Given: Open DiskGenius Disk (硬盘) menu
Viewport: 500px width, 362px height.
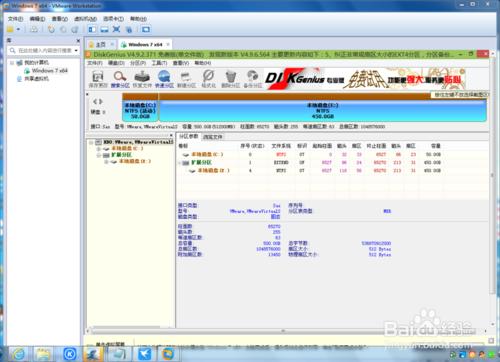Looking at the screenshot, I should click(116, 63).
